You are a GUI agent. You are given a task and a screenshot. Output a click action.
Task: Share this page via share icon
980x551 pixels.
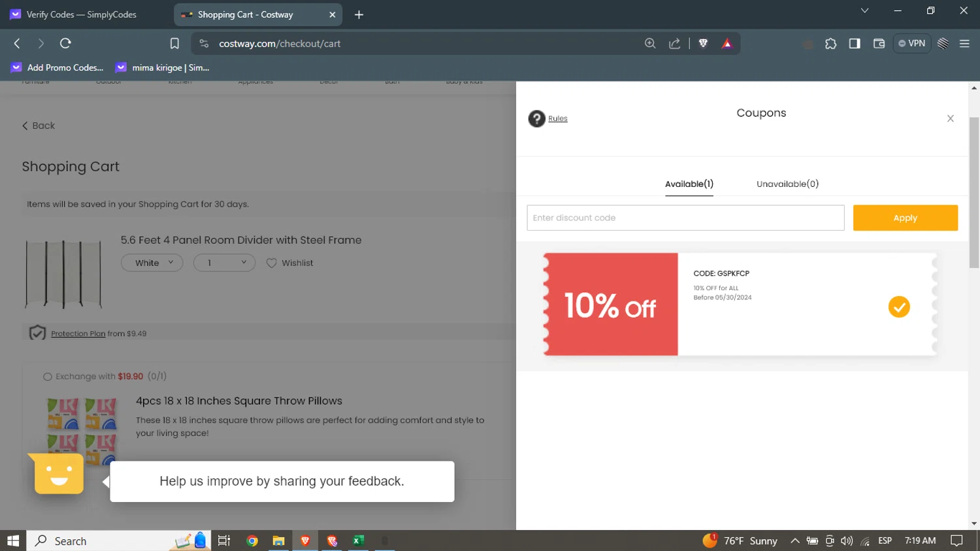click(675, 43)
